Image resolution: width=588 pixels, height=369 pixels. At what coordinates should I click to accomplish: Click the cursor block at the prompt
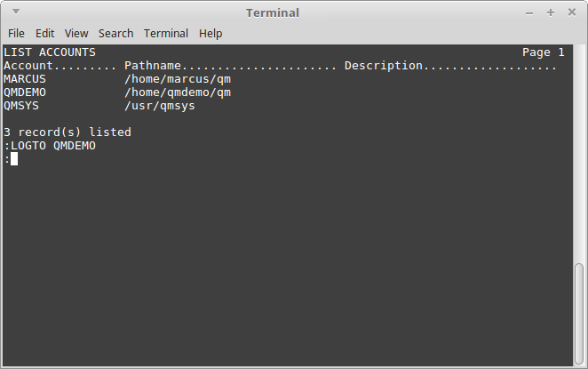pyautogui.click(x=14, y=159)
